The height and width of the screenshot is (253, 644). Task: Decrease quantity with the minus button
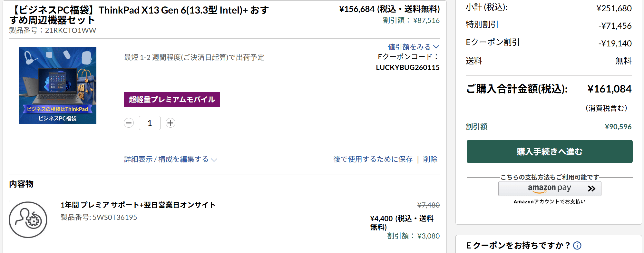click(129, 123)
